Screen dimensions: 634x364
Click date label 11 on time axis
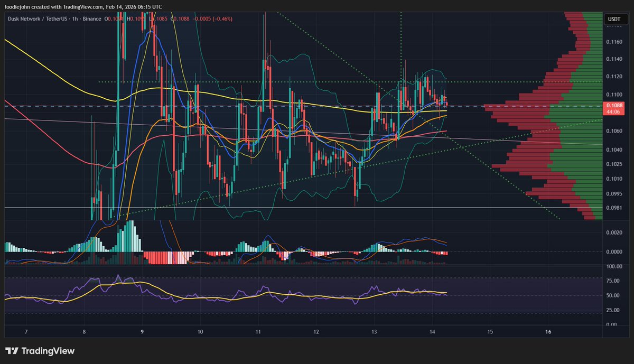click(258, 332)
